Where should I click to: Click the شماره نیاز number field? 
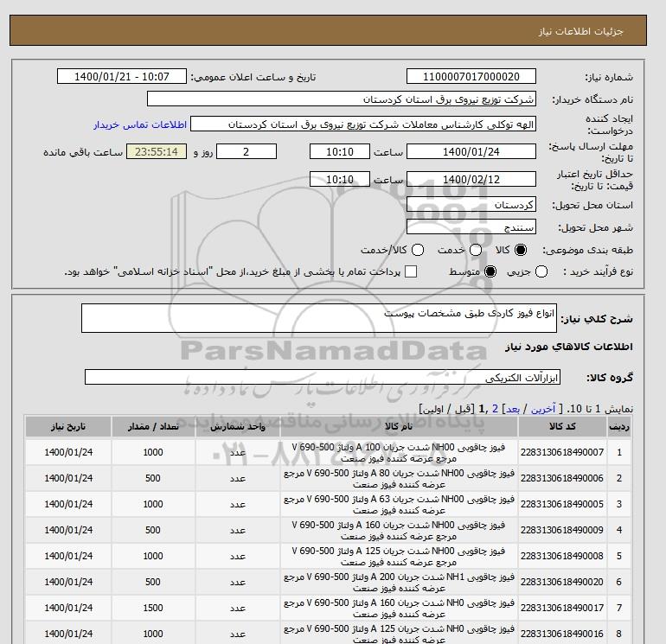pyautogui.click(x=471, y=76)
